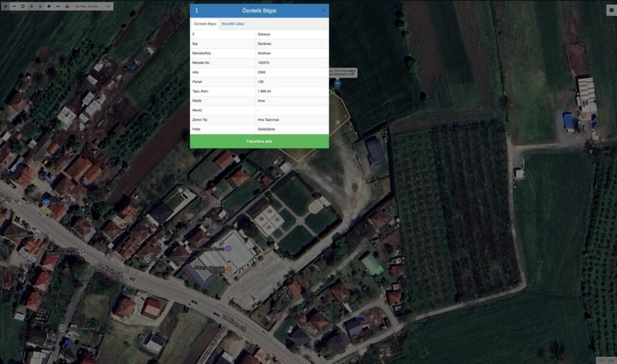Click the zoom level number in toolbar
The width and height of the screenshot is (617, 364).
click(108, 6)
